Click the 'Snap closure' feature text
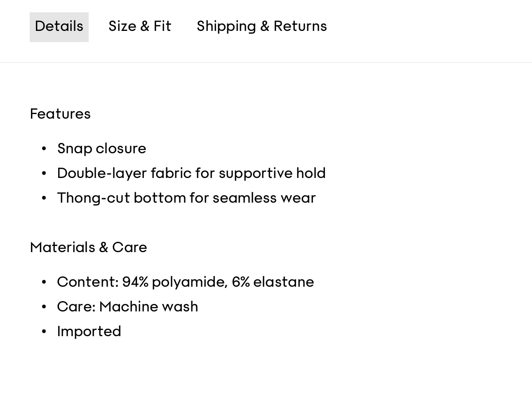 (101, 149)
